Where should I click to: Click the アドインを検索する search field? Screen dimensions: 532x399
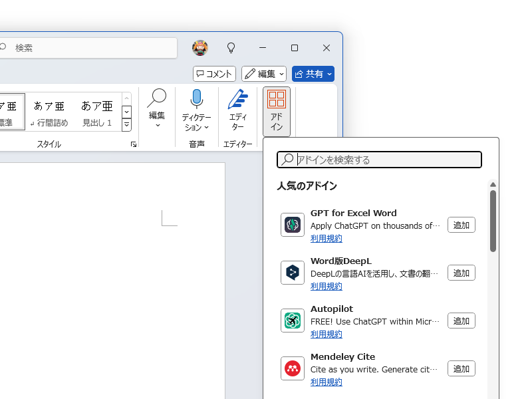point(379,160)
